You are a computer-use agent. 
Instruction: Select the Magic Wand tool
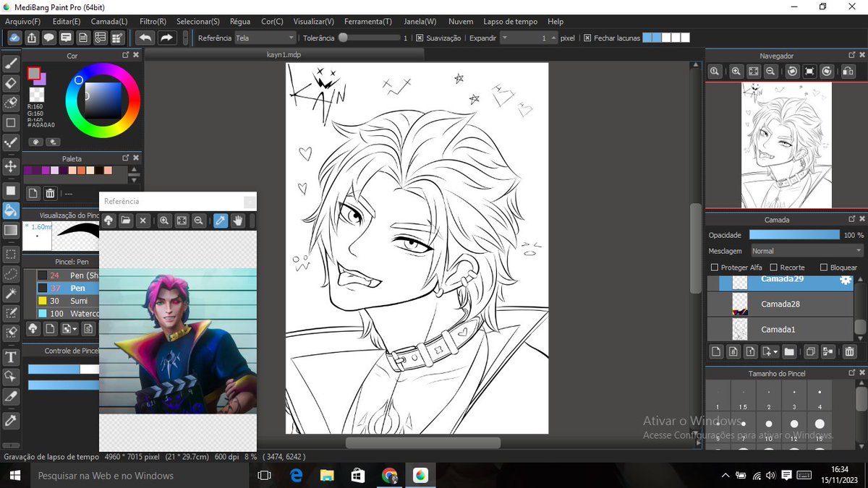pyautogui.click(x=11, y=293)
